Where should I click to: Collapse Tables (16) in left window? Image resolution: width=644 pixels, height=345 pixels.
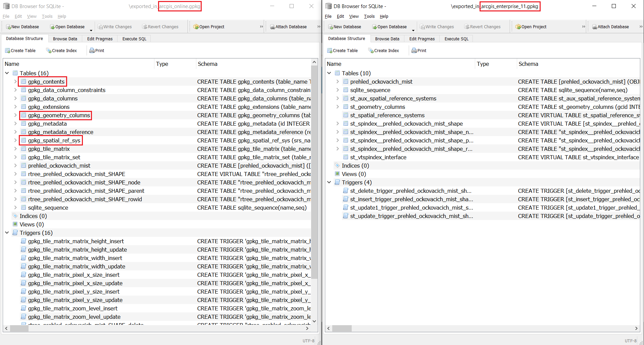pyautogui.click(x=7, y=73)
